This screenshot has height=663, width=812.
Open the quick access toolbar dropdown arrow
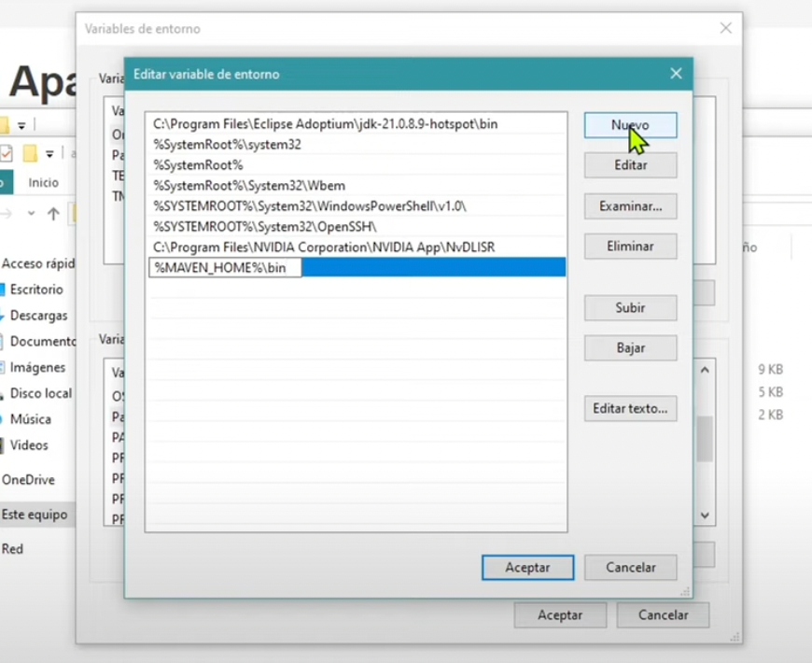[x=49, y=154]
